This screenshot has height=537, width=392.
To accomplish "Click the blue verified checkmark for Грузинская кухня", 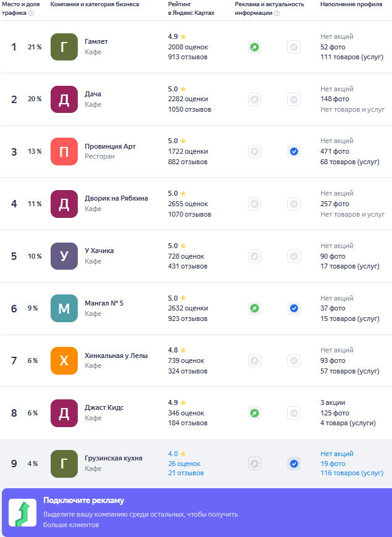I will tap(294, 464).
